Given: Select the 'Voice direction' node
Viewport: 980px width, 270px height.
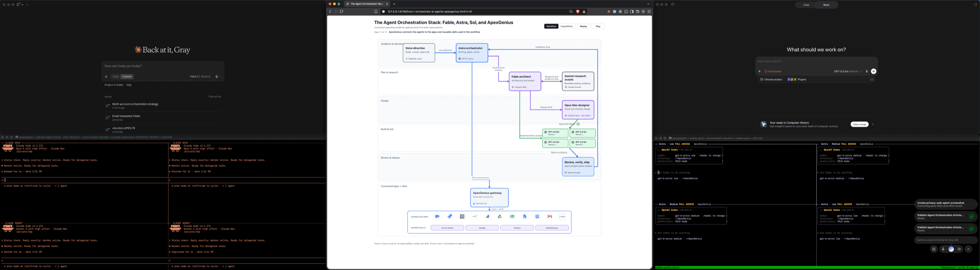Looking at the screenshot, I should pyautogui.click(x=419, y=53).
